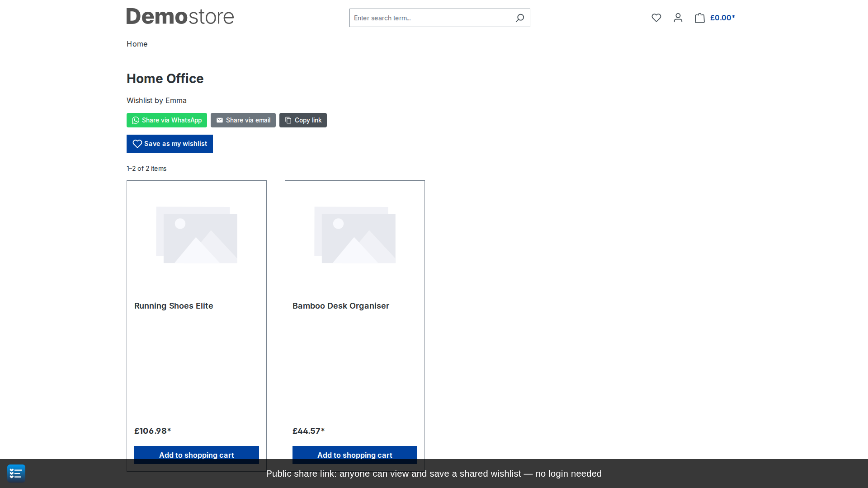This screenshot has width=868, height=488.
Task: Open the wishlist heart icon in header
Action: (656, 18)
